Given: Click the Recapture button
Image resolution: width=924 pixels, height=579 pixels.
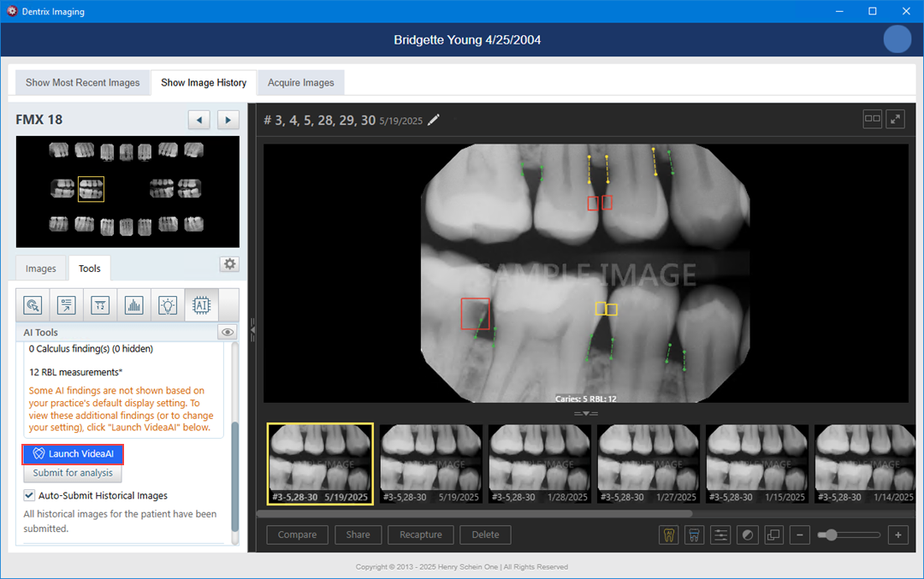Looking at the screenshot, I should pyautogui.click(x=421, y=535).
